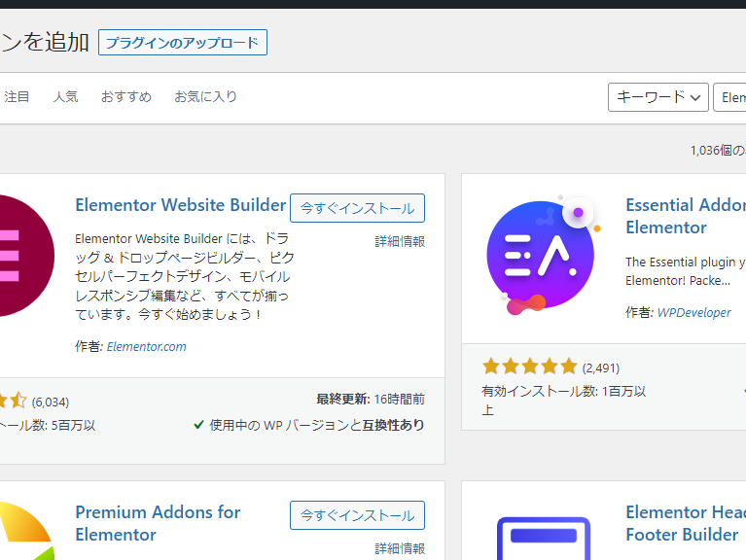Click the Elementor half-star rating icon

[x=18, y=401]
